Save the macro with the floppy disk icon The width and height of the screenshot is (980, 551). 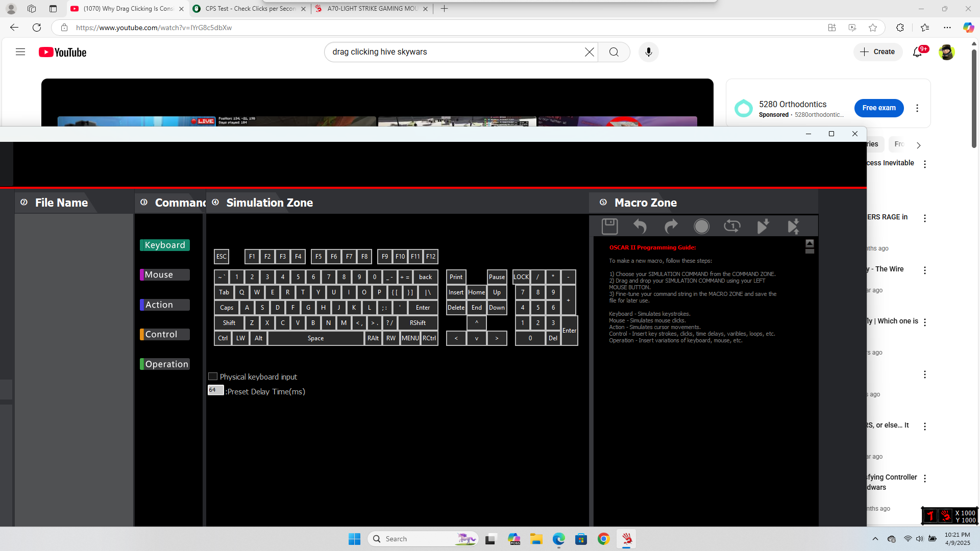click(609, 226)
